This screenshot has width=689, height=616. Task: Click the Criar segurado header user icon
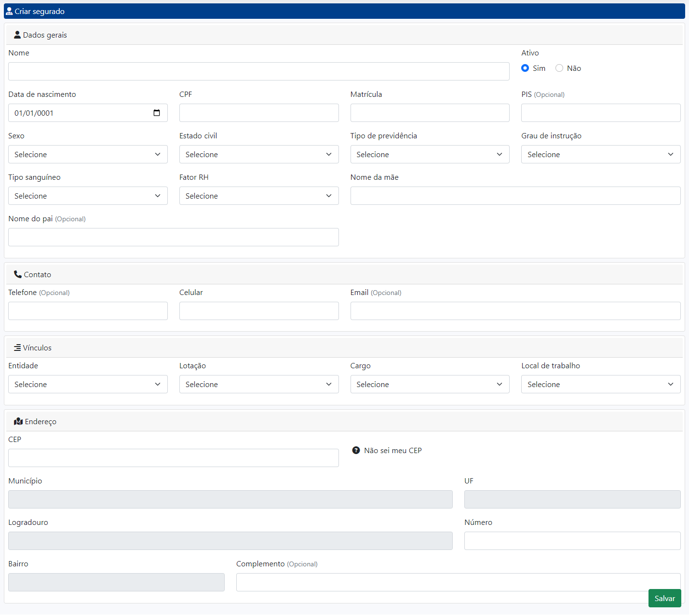click(9, 11)
